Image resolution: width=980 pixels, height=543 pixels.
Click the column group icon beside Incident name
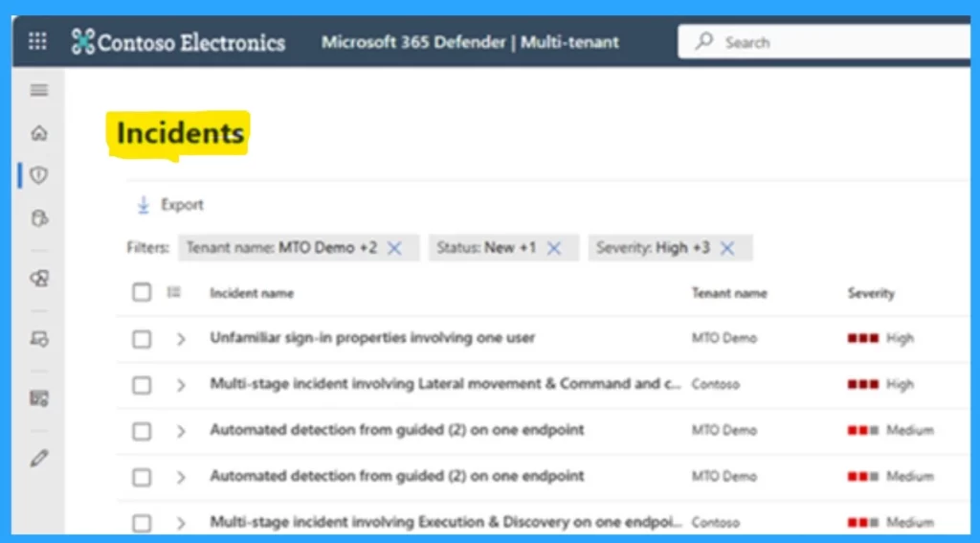click(174, 292)
